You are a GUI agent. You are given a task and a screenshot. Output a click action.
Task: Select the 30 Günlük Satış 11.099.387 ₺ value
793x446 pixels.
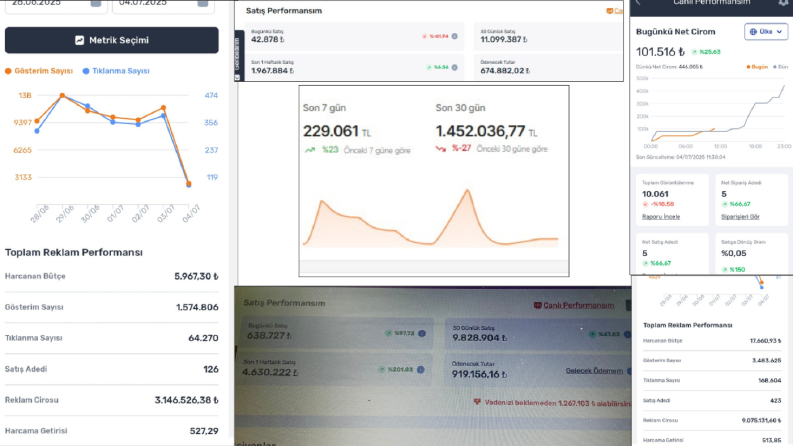505,39
